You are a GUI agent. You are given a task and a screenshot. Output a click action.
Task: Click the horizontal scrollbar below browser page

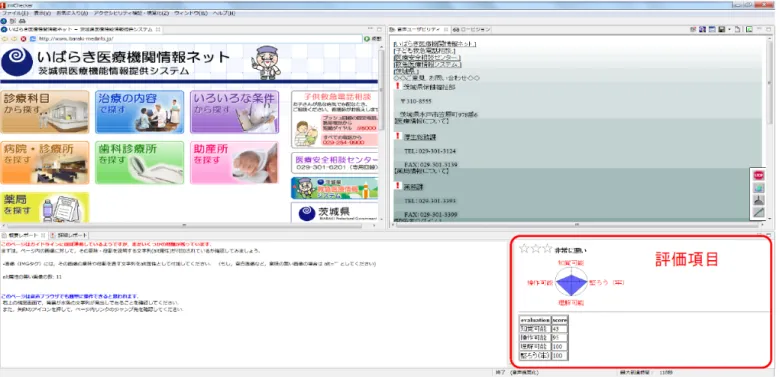pos(189,225)
